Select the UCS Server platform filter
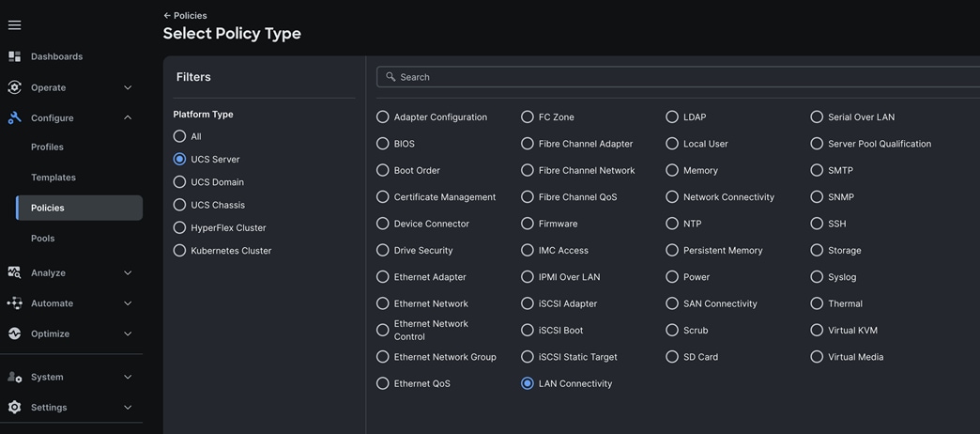The image size is (980, 434). coord(179,159)
